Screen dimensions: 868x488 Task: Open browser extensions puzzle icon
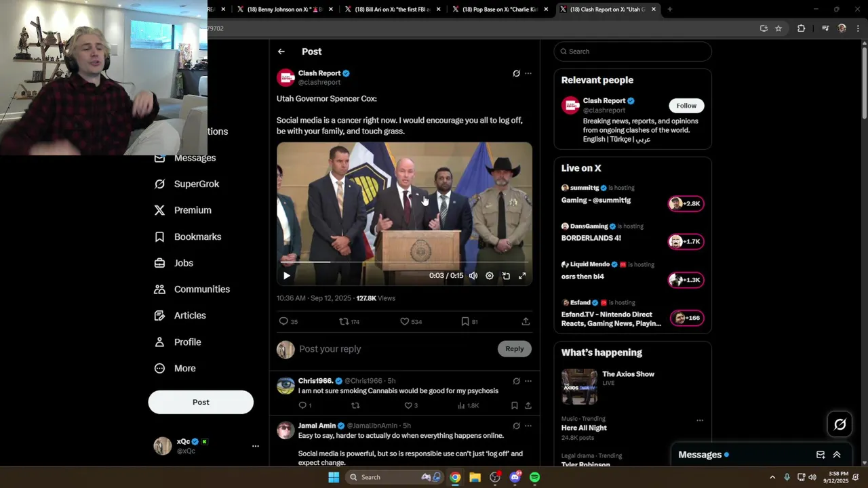click(801, 28)
